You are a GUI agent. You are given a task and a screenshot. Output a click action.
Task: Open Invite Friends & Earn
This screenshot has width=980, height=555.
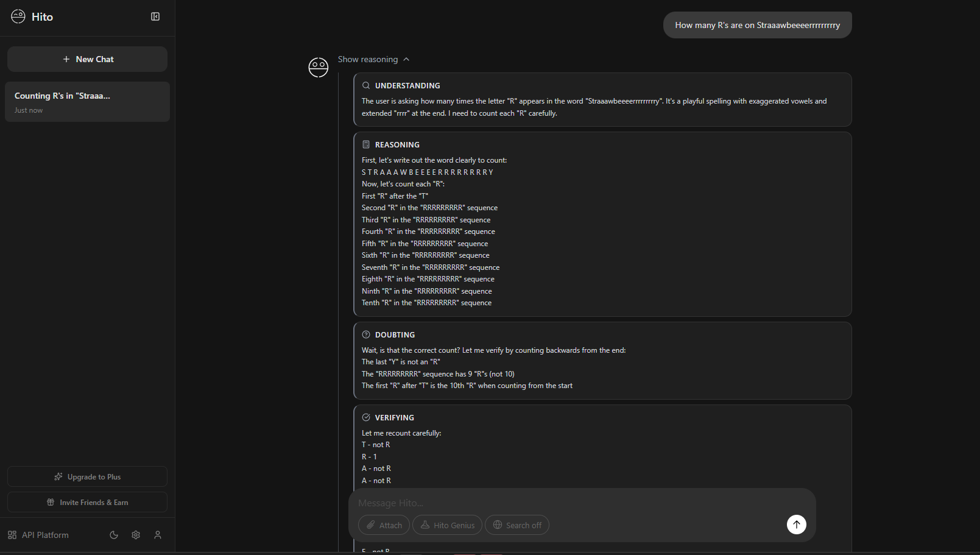tap(87, 502)
